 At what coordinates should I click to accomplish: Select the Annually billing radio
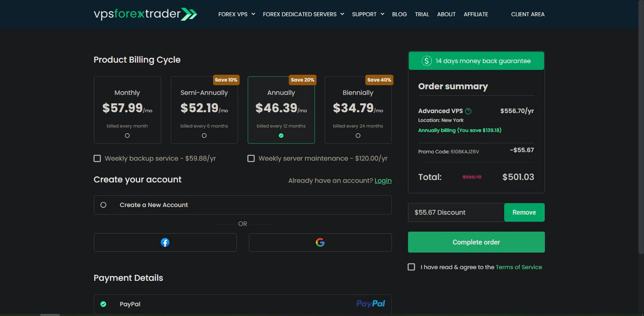[x=281, y=135]
